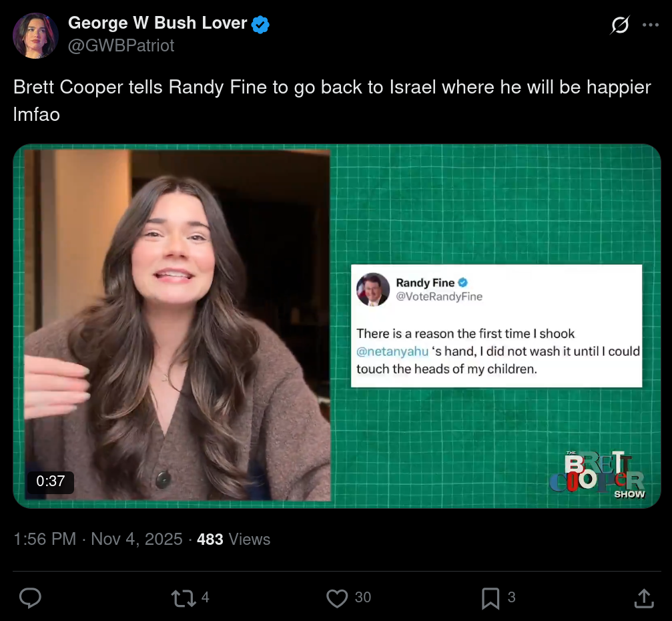Viewport: 672px width, 621px height.
Task: Click Randy Fine's avatar in the embedded tweet
Action: point(373,290)
